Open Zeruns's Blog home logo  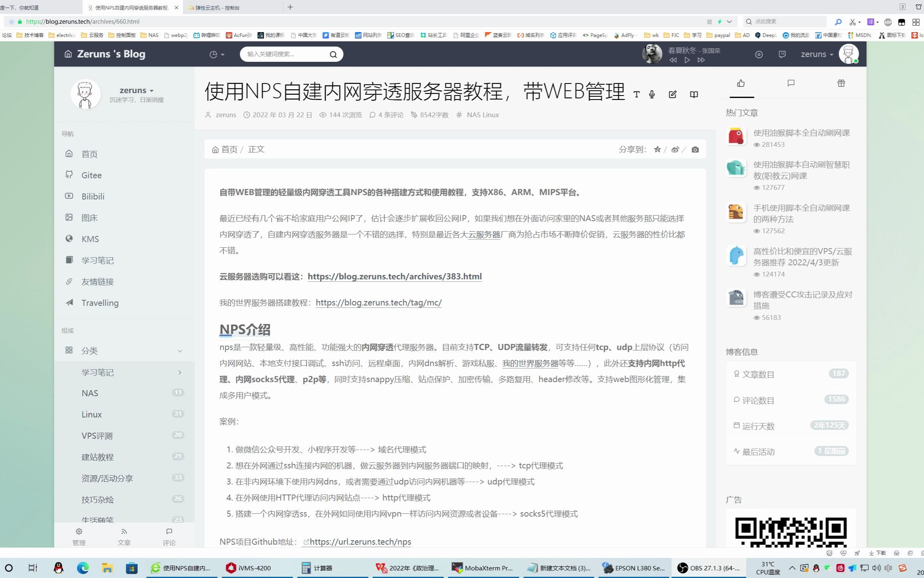[x=105, y=54]
